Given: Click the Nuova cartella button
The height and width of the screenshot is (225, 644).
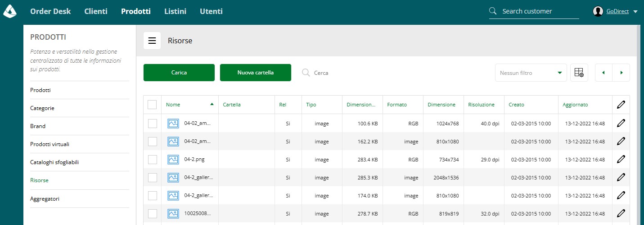Looking at the screenshot, I should (256, 73).
